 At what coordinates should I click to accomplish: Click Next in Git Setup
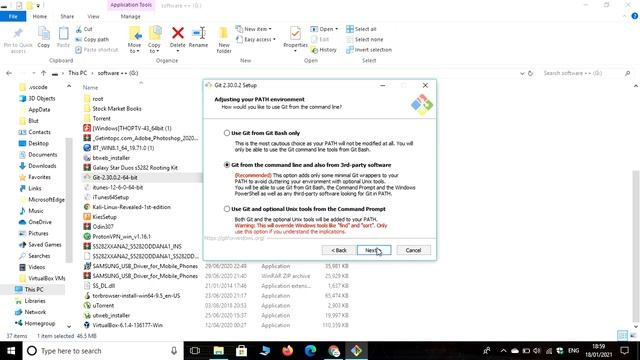tap(374, 250)
